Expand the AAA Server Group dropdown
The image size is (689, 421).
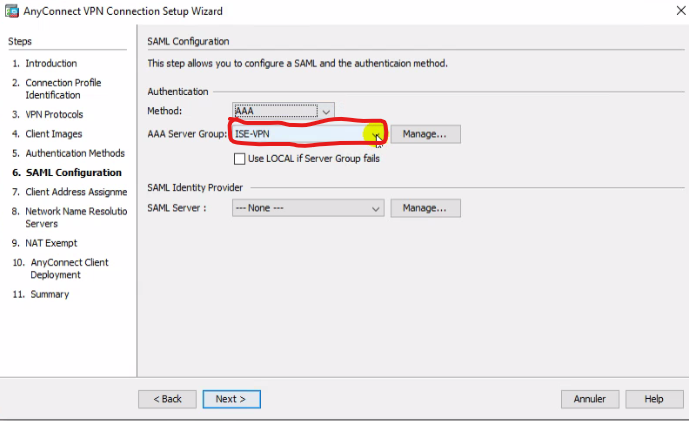pos(376,134)
